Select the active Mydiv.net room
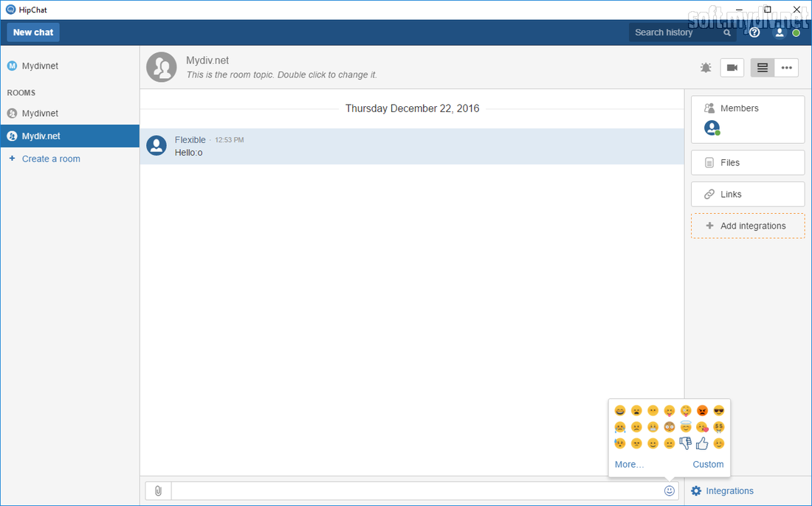The height and width of the screenshot is (506, 812). 70,136
